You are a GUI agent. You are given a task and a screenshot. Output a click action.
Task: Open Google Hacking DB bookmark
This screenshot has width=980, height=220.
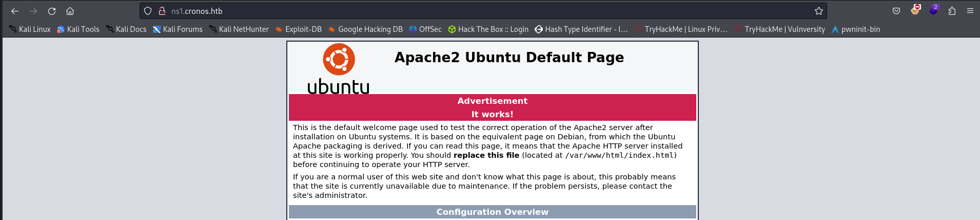tap(365, 29)
